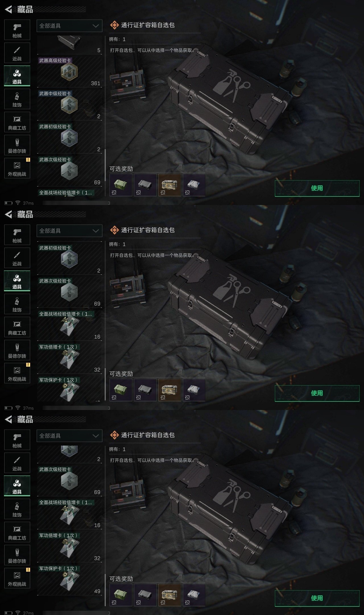
Task: Switch to the 道具 tab in second screenshot
Action: [17, 281]
